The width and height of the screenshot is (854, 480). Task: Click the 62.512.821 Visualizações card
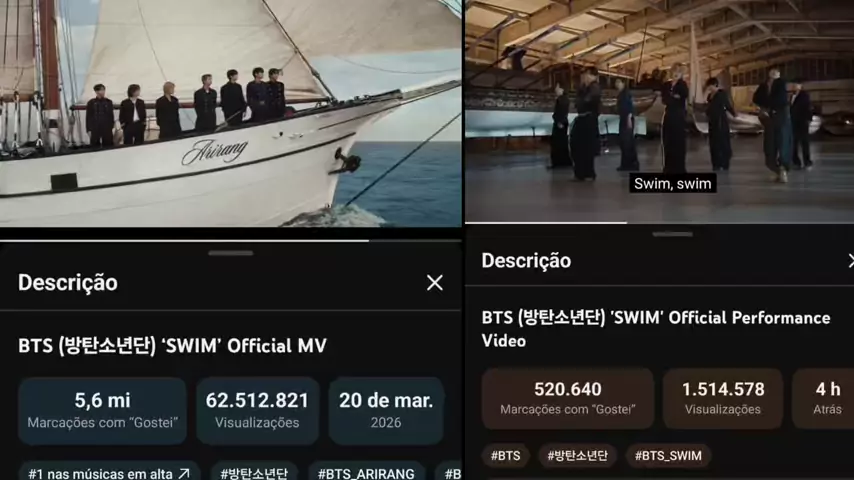[257, 411]
